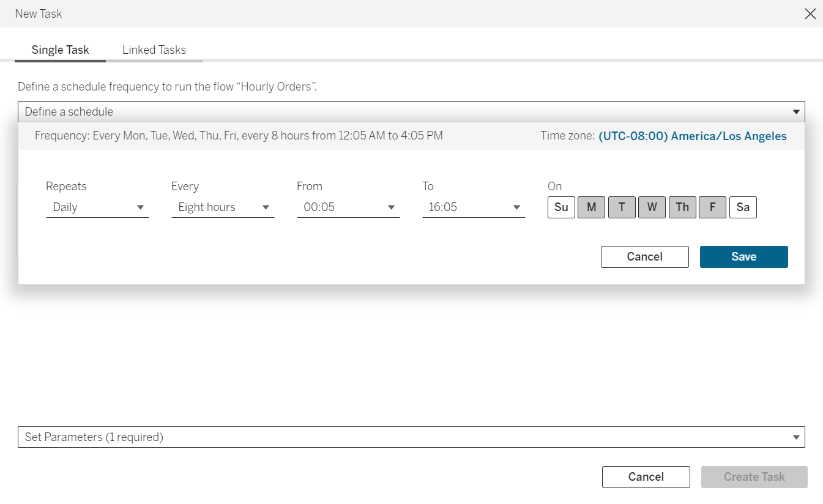Image resolution: width=823 pixels, height=504 pixels.
Task: Open the Repeats Daily dropdown
Action: click(97, 207)
